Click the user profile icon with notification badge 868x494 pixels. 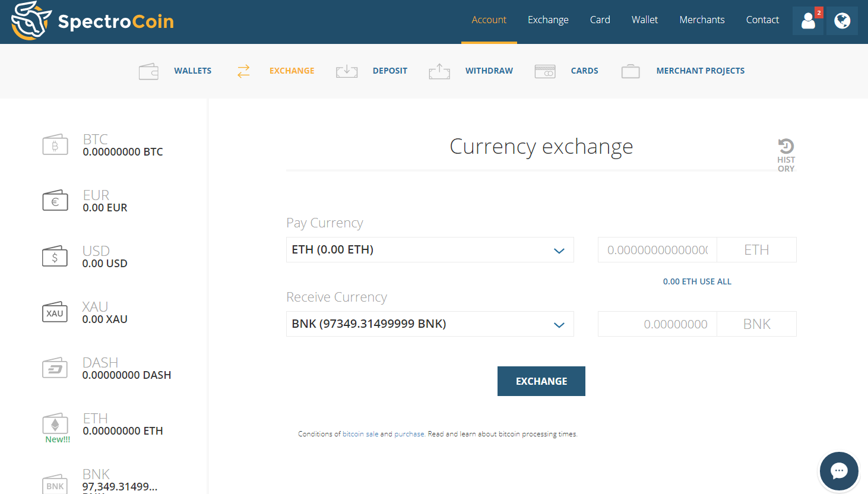[x=808, y=20]
